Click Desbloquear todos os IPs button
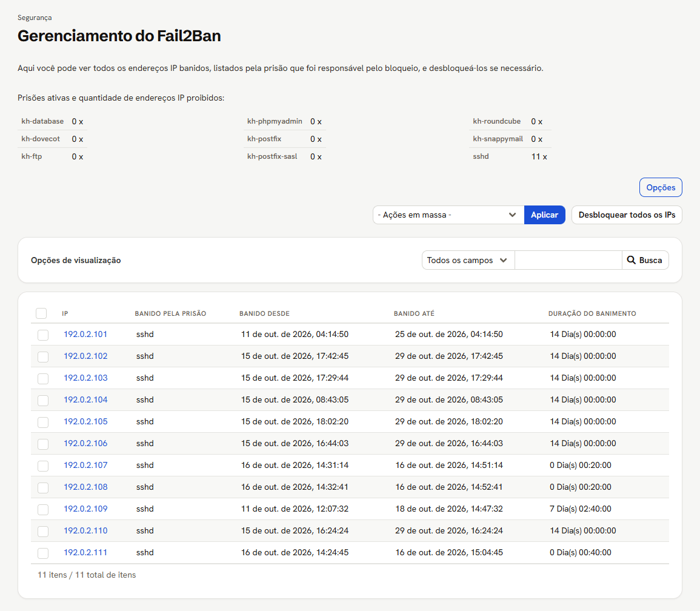 click(627, 215)
